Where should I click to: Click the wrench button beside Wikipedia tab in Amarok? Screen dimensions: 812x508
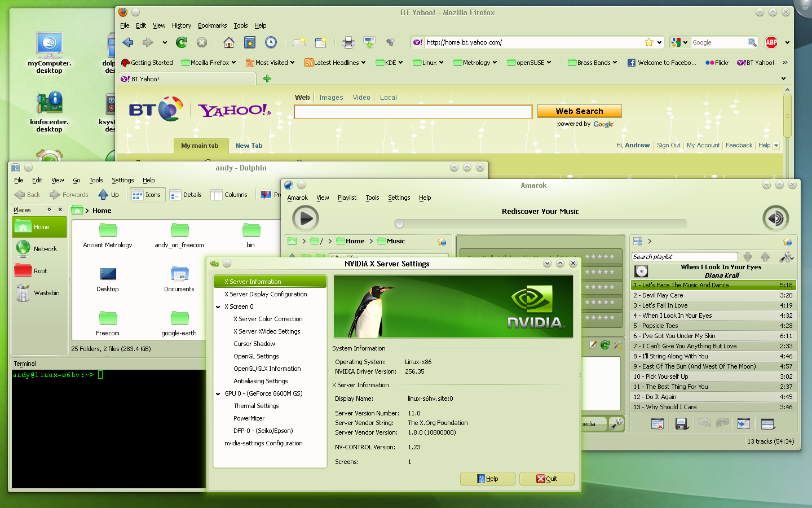click(x=616, y=423)
